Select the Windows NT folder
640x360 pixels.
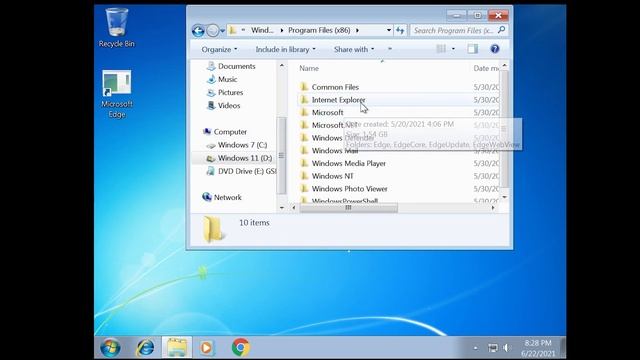pyautogui.click(x=332, y=176)
